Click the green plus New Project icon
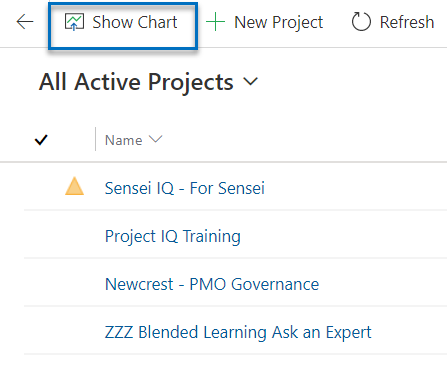This screenshot has height=373, width=447. (x=215, y=22)
